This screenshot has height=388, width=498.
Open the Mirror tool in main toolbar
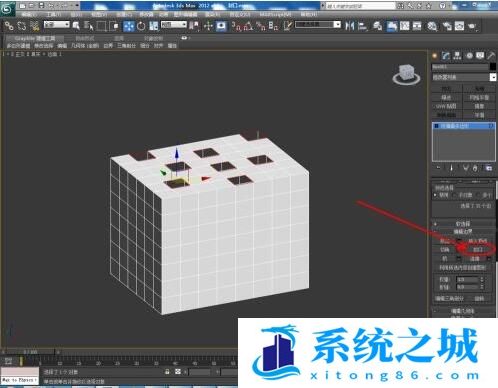[350, 26]
